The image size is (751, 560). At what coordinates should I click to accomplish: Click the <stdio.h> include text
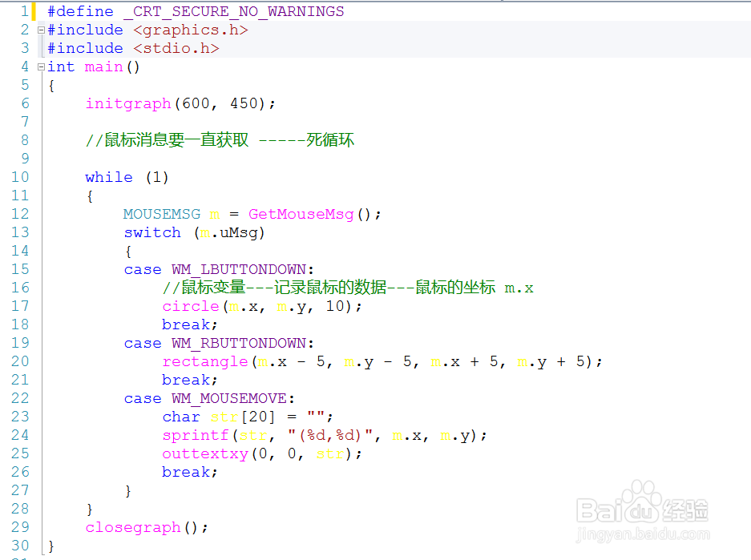click(176, 48)
